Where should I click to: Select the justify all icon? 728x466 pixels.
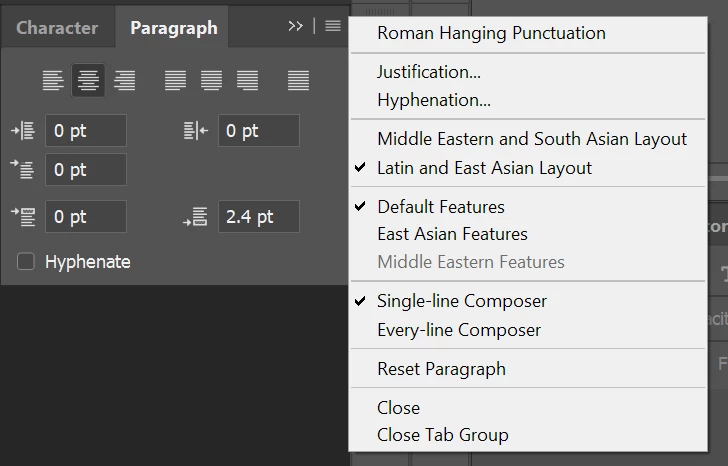click(298, 80)
